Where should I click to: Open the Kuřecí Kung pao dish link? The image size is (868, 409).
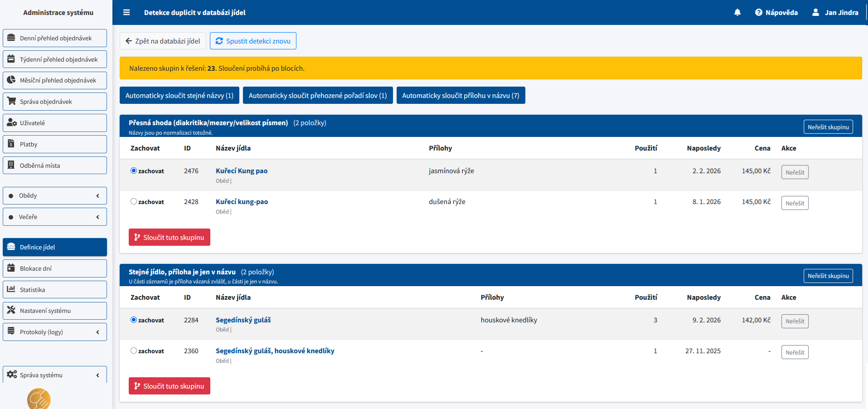point(242,171)
